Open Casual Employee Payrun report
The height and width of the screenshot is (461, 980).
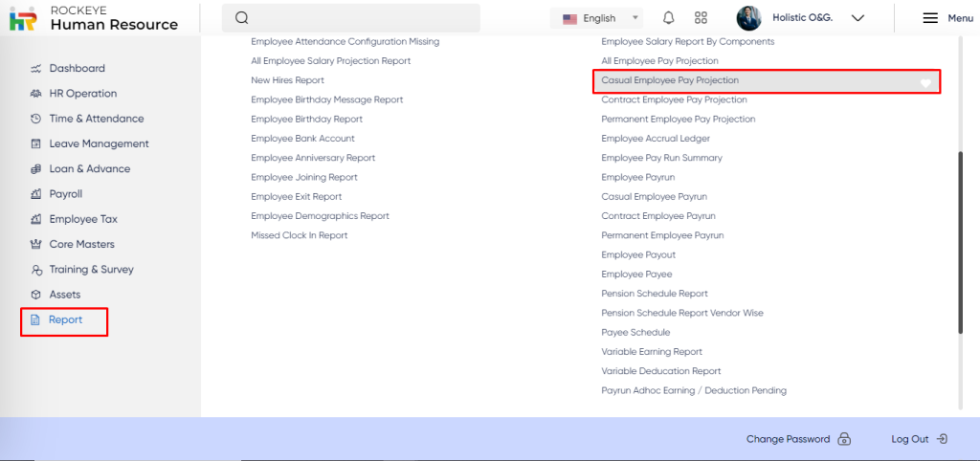[655, 197]
